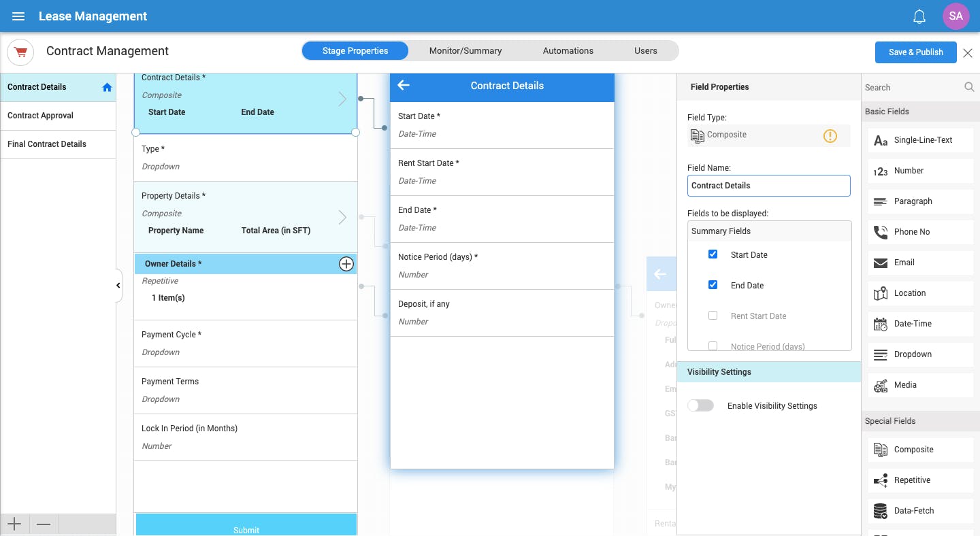The width and height of the screenshot is (980, 536).
Task: Expand Contract Details composite chevron
Action: tap(342, 99)
